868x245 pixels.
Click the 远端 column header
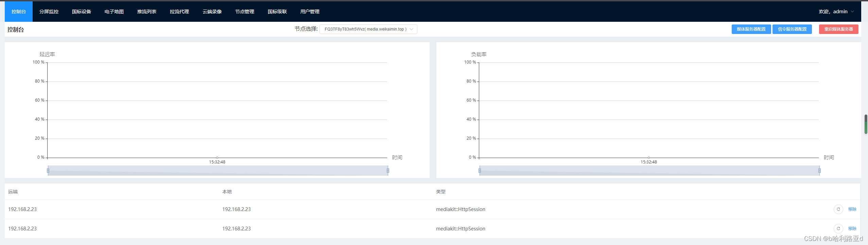pos(13,192)
